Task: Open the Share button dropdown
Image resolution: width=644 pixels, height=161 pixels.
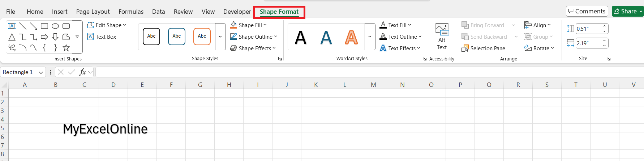Action: click(641, 11)
